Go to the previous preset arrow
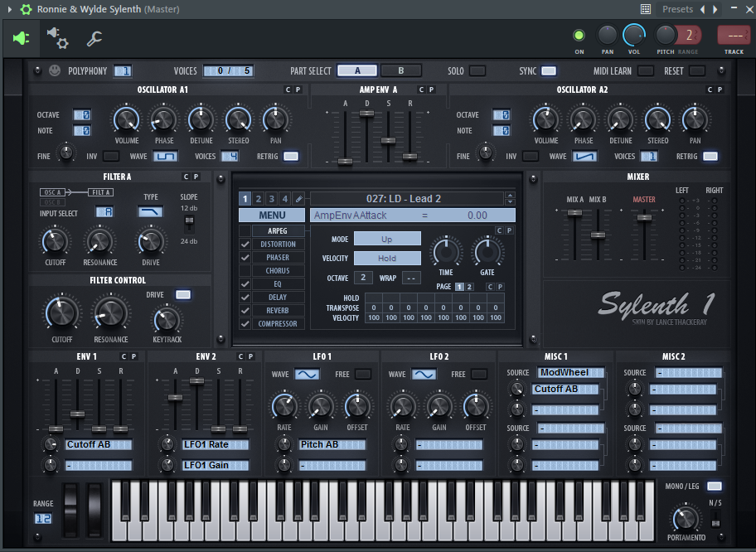 (x=702, y=9)
